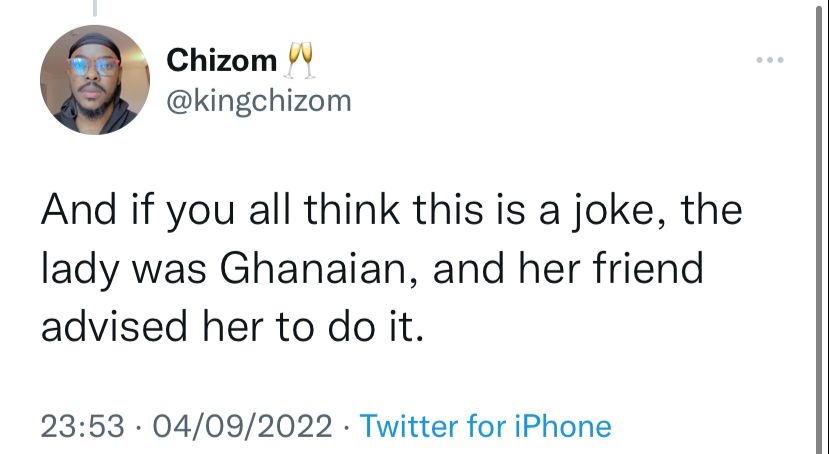The width and height of the screenshot is (829, 454).
Task: Click the @kingchizom handle
Action: (x=258, y=100)
